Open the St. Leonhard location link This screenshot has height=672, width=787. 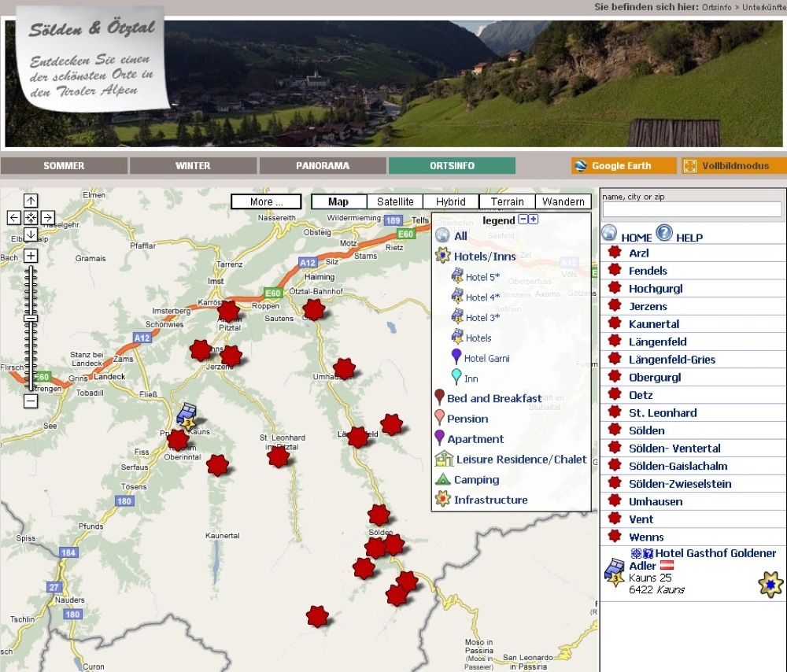pos(663,413)
